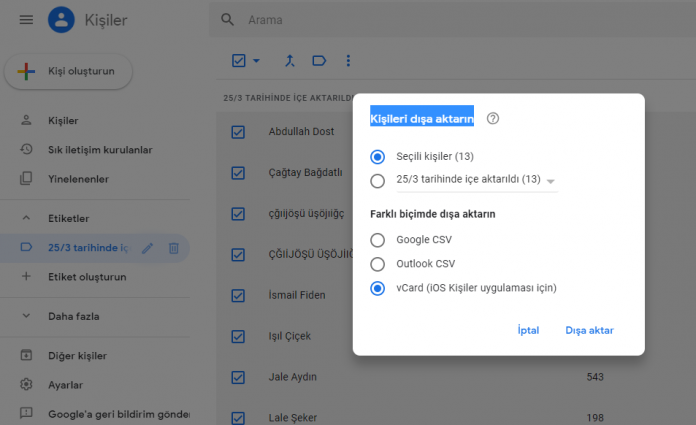Click the Farklı biçimde dışa aktarın heading

[x=433, y=214]
